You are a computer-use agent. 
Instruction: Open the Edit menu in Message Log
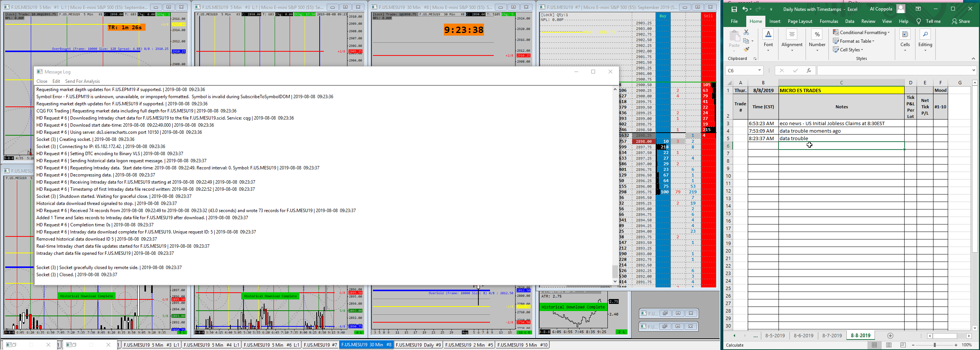(x=56, y=81)
